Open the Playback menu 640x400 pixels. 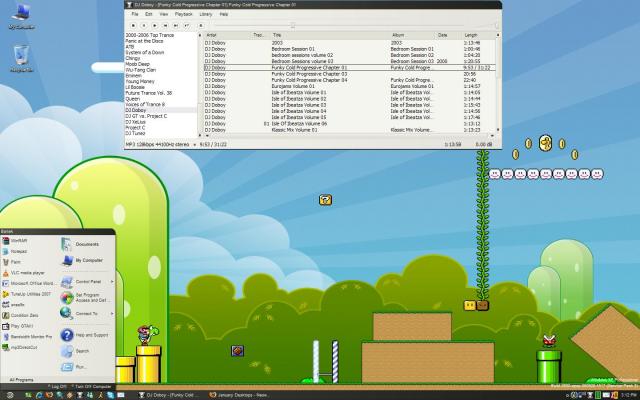click(x=183, y=14)
